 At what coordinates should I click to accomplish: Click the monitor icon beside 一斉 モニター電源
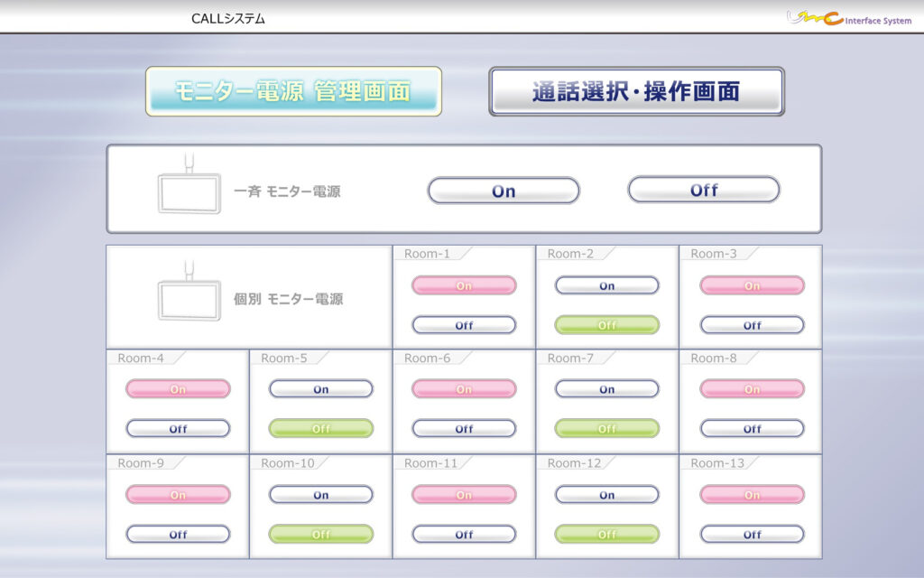click(189, 191)
